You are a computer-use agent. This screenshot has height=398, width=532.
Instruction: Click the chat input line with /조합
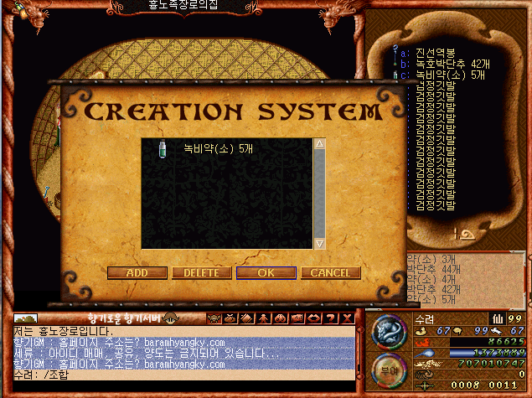[x=180, y=375]
